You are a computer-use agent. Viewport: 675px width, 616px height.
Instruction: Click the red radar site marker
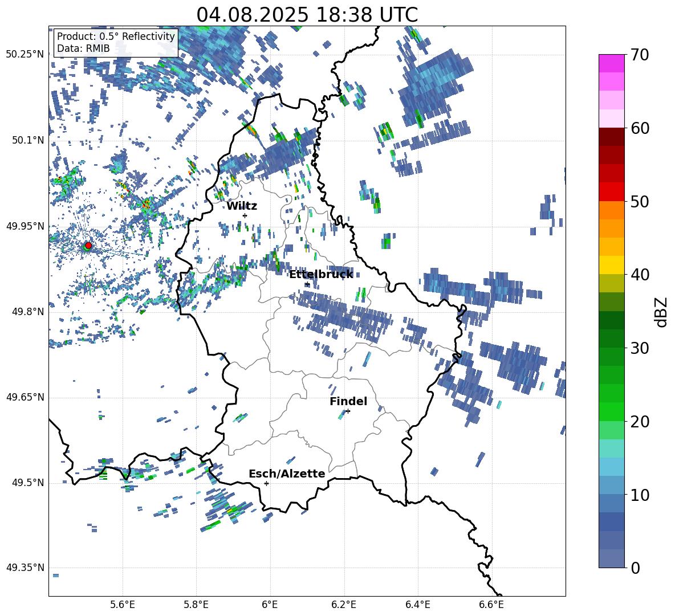(x=88, y=245)
